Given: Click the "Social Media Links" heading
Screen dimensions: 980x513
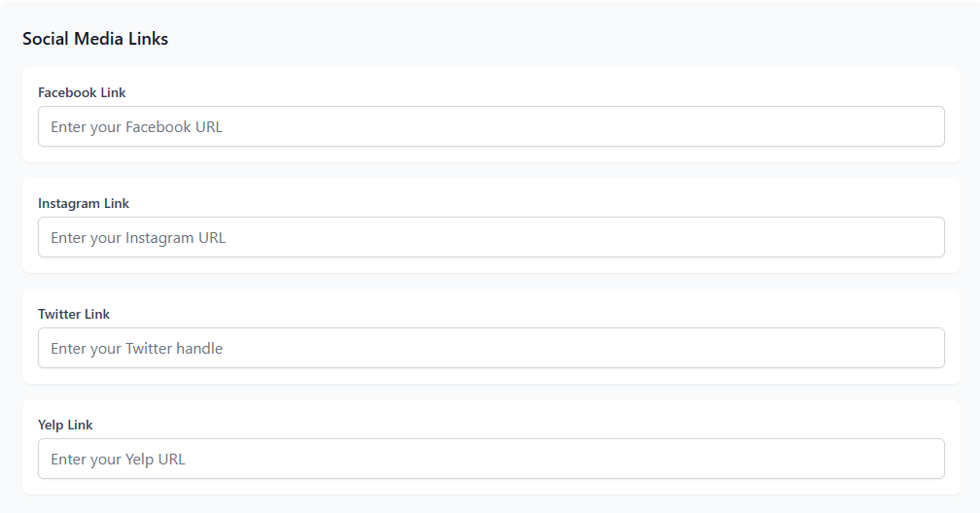Looking at the screenshot, I should pos(95,39).
